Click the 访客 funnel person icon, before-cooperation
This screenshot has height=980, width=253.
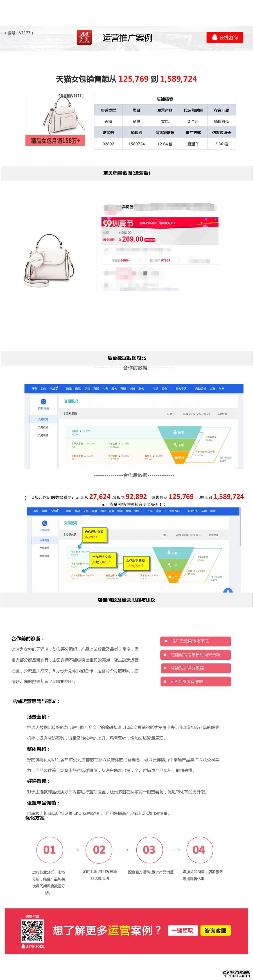click(175, 432)
